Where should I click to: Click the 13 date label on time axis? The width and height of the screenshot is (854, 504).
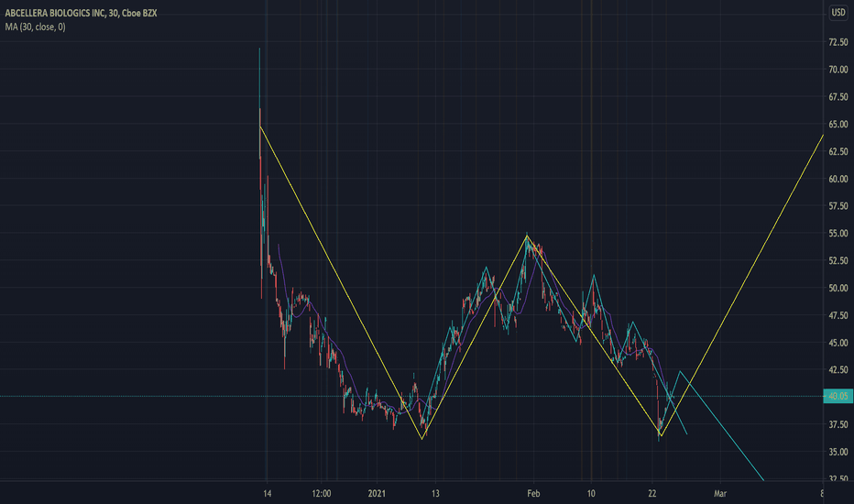click(435, 494)
